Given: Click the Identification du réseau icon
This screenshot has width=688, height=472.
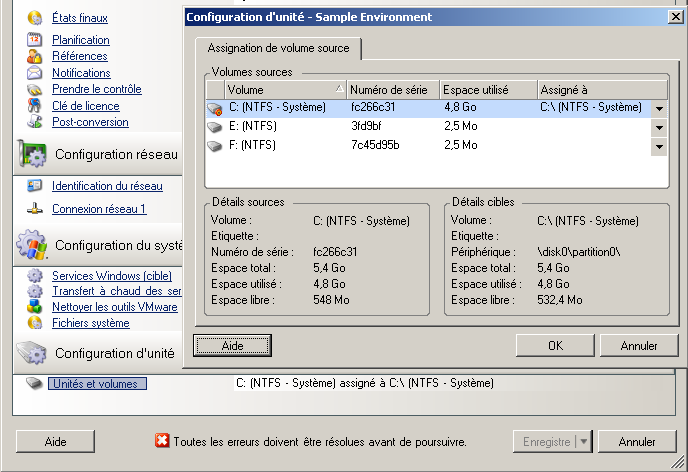Looking at the screenshot, I should (x=35, y=186).
